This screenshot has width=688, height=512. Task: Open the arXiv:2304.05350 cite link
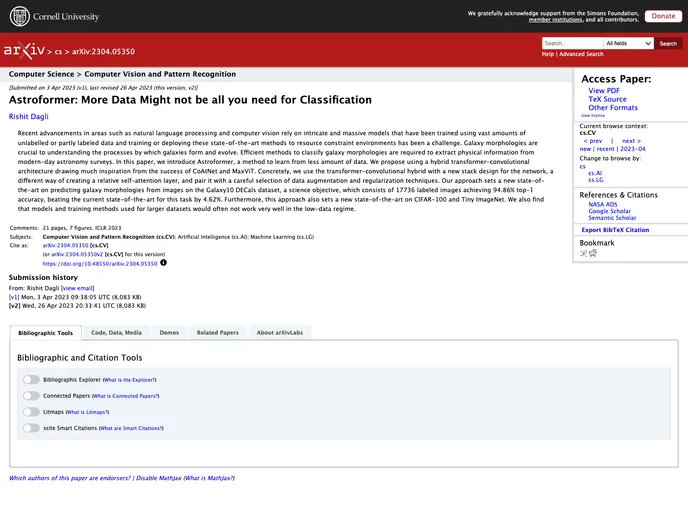65,245
